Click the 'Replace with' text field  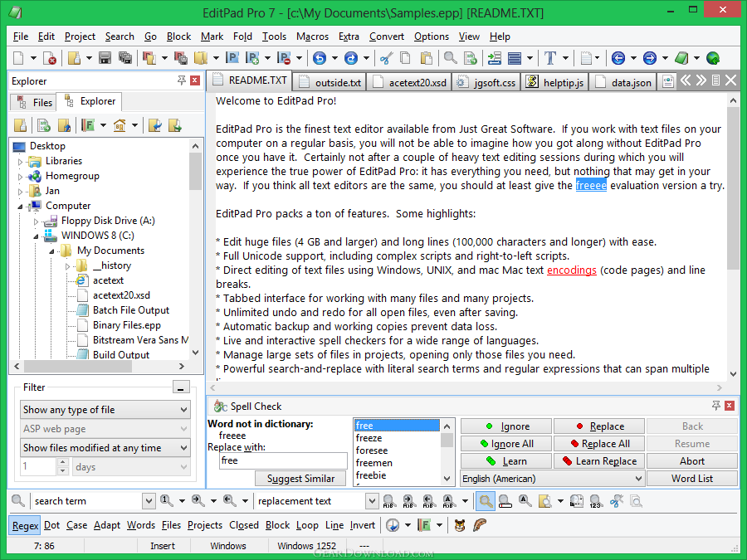283,460
